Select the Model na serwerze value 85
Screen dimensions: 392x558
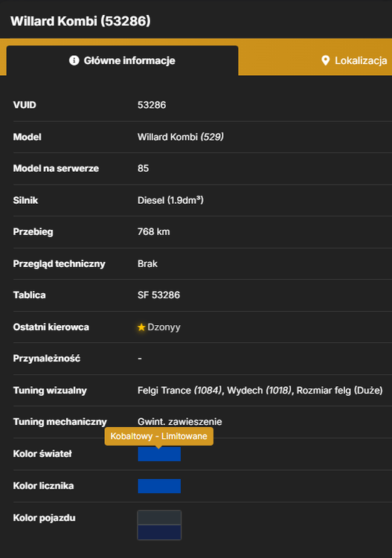[x=143, y=168]
